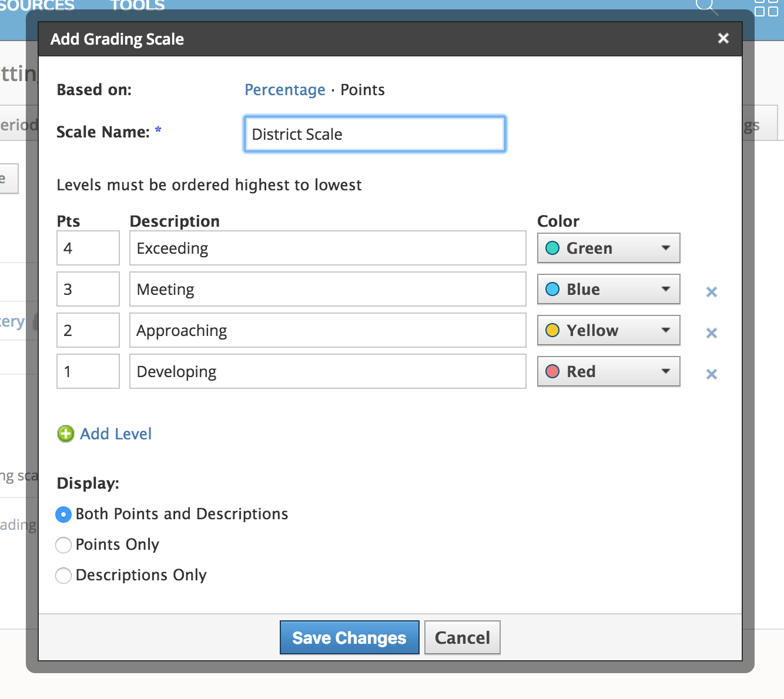
Task: Click the app grid icon in the header
Action: click(x=765, y=7)
